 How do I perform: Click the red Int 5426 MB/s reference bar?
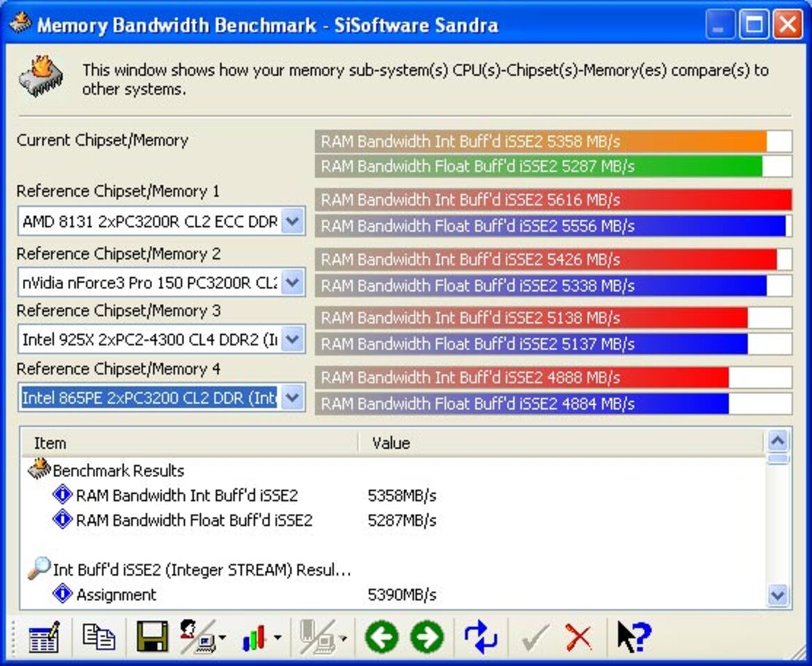(554, 259)
